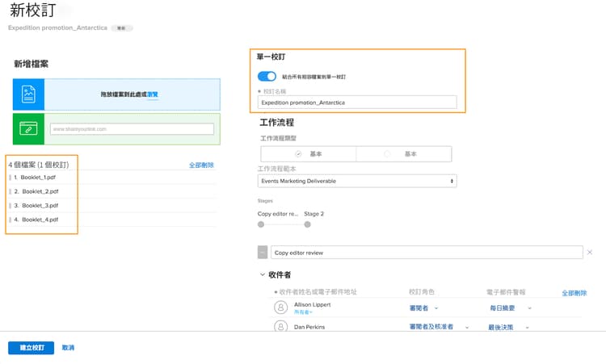
Task: Select the first 基本 workflow type option
Action: 309,154
